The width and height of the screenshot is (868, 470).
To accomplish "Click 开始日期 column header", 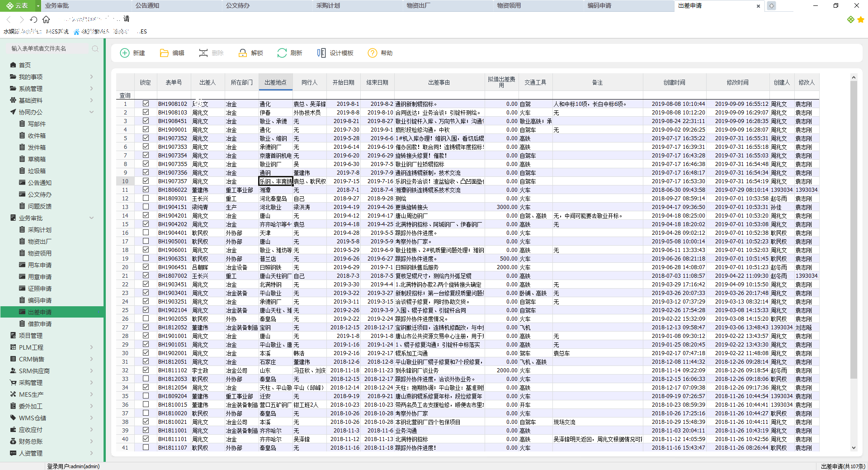I will tap(344, 82).
